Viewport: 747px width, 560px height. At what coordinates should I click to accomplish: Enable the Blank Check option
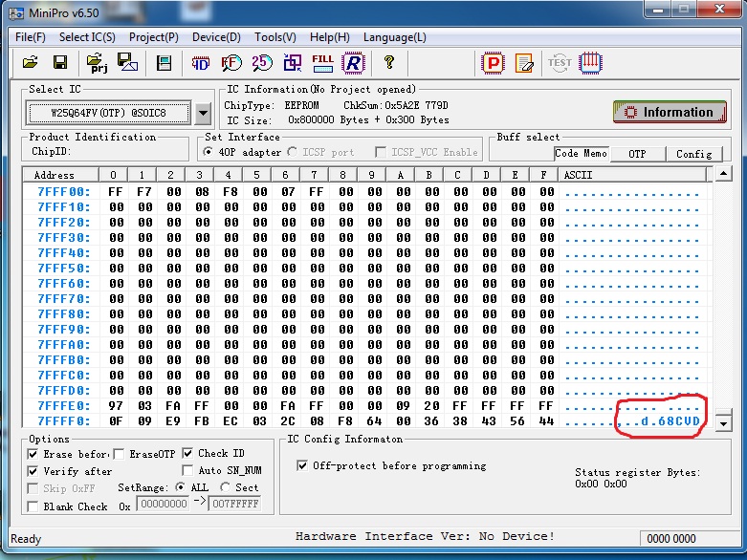click(33, 506)
